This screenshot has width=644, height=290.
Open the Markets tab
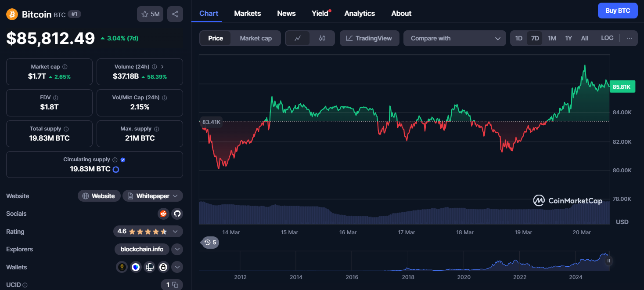tap(248, 13)
